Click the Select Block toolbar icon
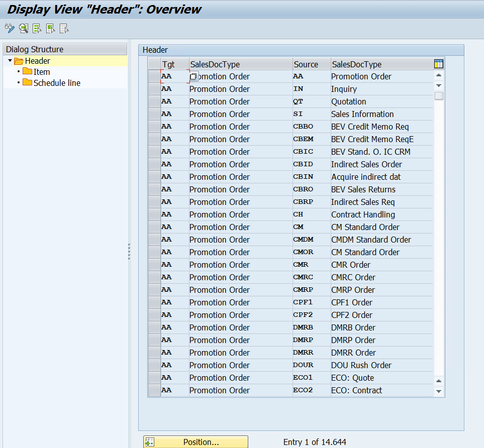484x448 pixels. point(50,29)
